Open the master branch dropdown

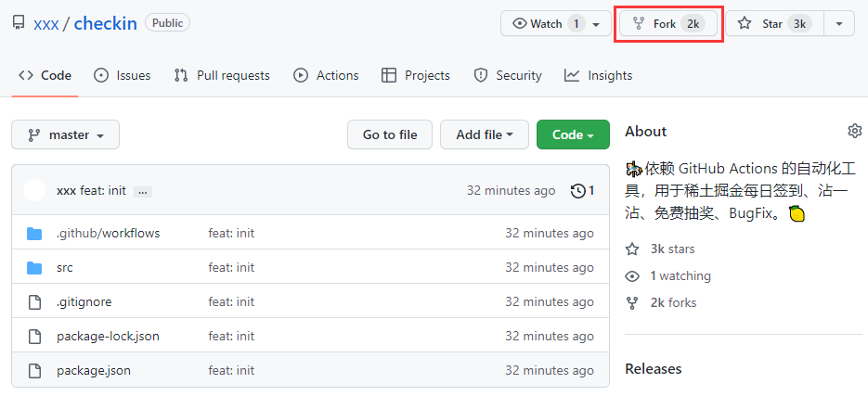pos(65,134)
